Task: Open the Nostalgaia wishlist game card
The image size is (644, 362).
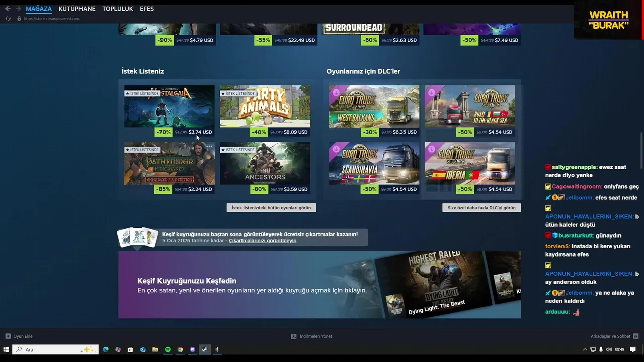Action: point(169,107)
